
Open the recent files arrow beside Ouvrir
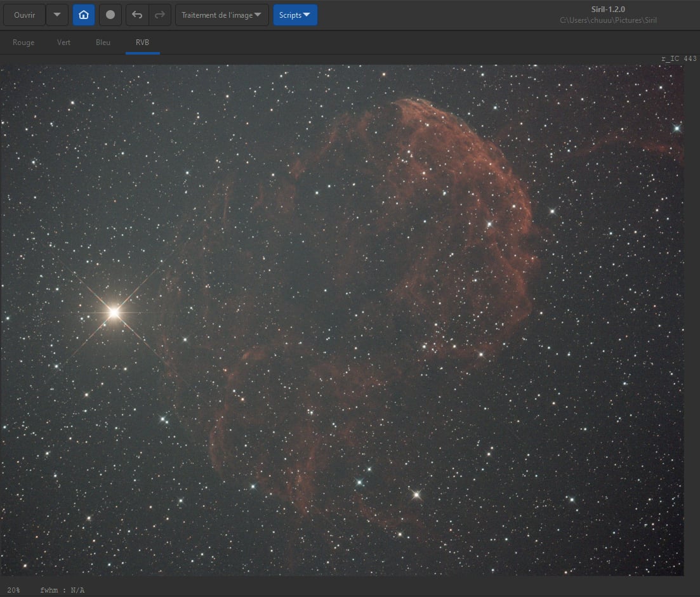pos(57,15)
